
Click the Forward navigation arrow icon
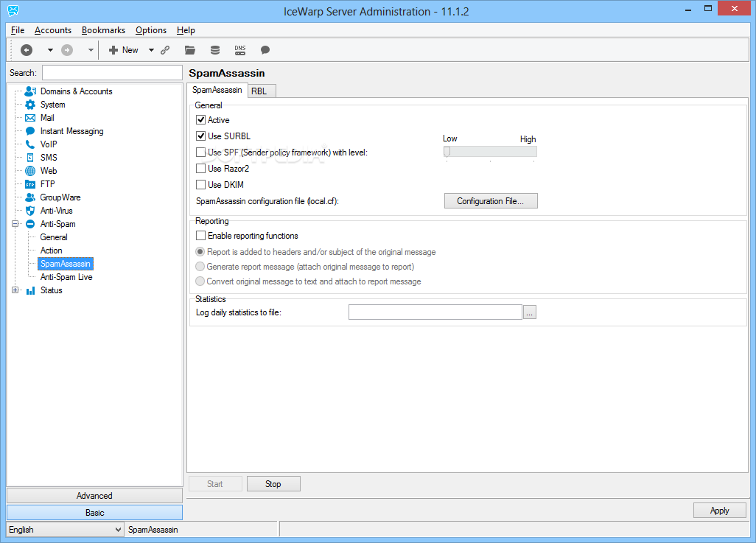pyautogui.click(x=67, y=50)
